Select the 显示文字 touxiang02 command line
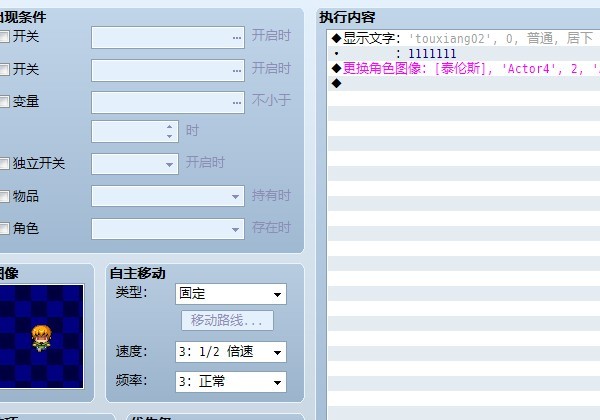This screenshot has width=600, height=420. click(464, 38)
